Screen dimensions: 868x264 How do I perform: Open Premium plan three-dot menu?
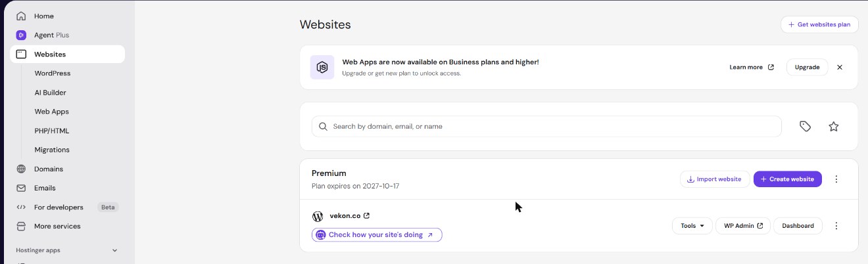(x=836, y=179)
